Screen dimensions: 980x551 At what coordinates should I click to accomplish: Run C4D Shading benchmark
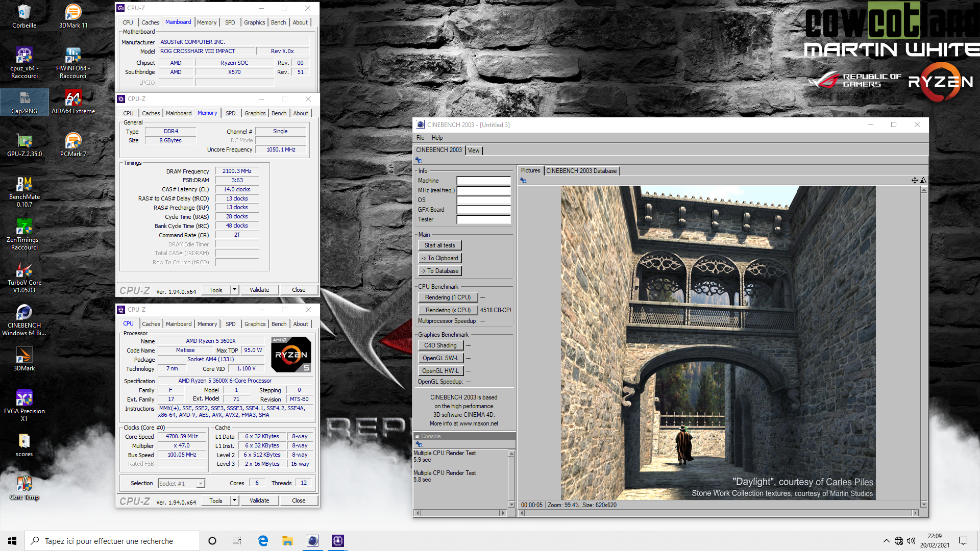click(x=440, y=345)
